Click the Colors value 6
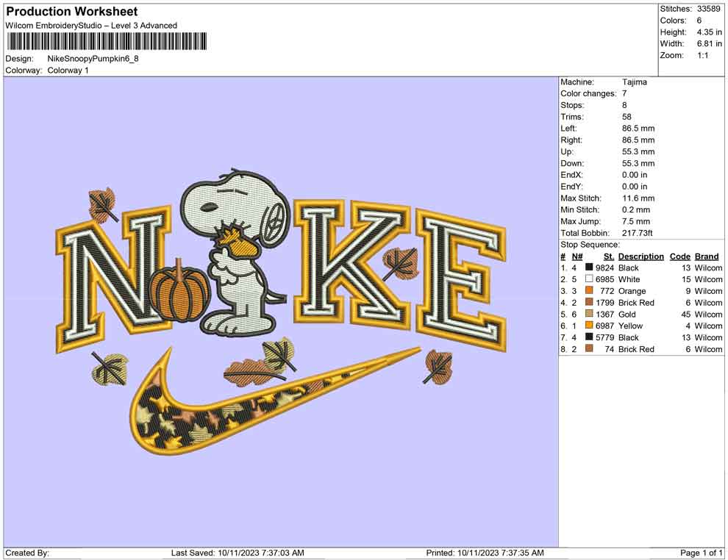The image size is (728, 560). pos(699,21)
